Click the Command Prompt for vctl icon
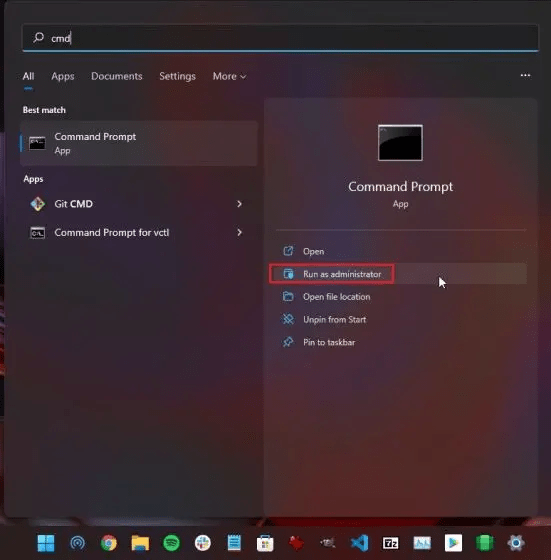 (37, 233)
